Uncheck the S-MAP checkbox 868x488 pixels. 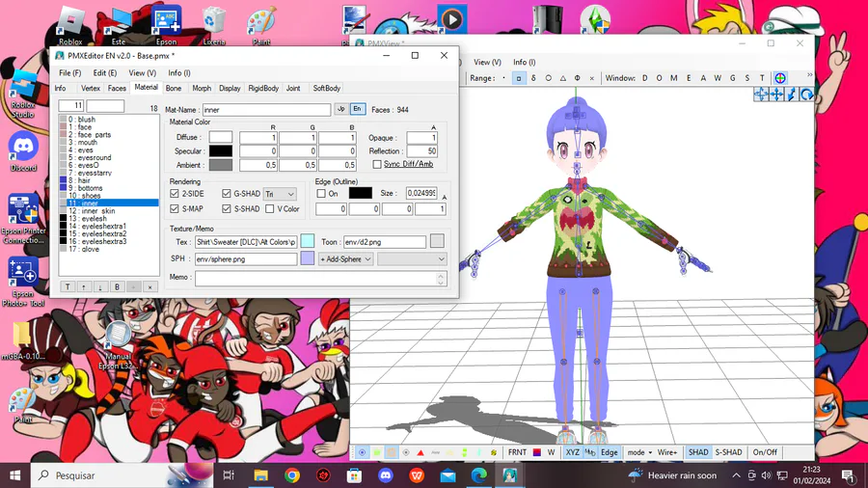175,208
